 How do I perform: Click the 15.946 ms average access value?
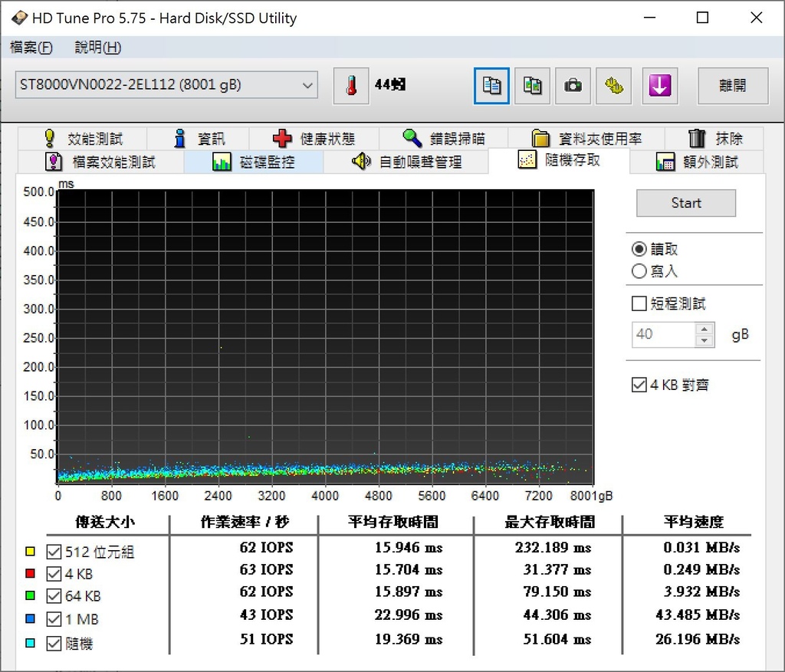(409, 547)
